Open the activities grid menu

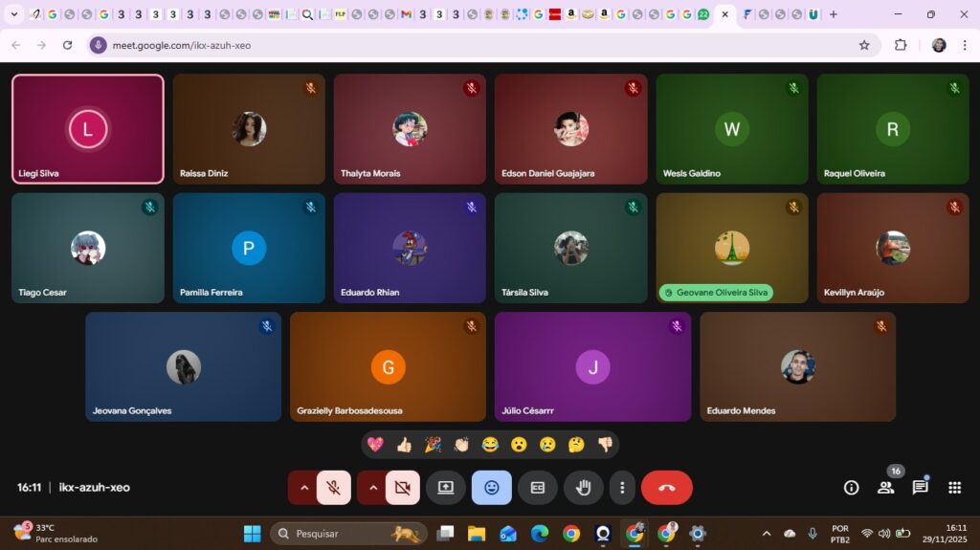pyautogui.click(x=954, y=488)
